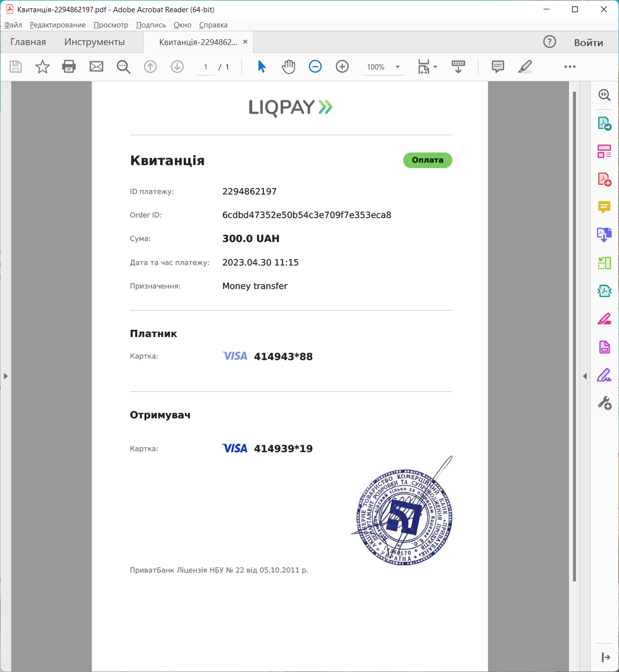Click the Order ID hash value

tap(307, 215)
